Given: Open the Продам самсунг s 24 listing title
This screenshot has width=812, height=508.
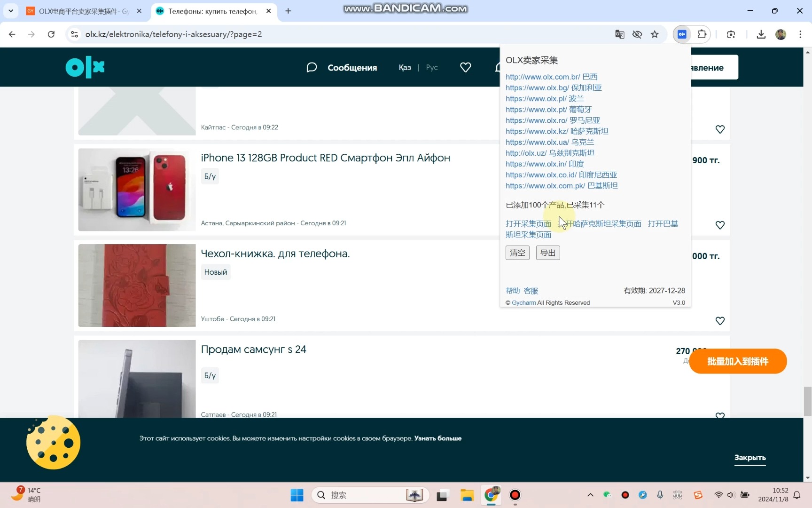Looking at the screenshot, I should tap(253, 349).
